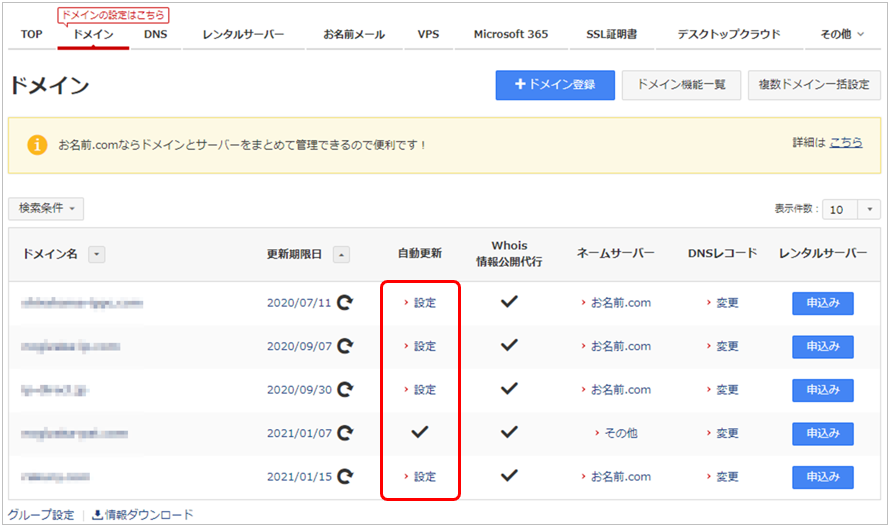
Task: Open お名前メール tab
Action: pyautogui.click(x=354, y=35)
